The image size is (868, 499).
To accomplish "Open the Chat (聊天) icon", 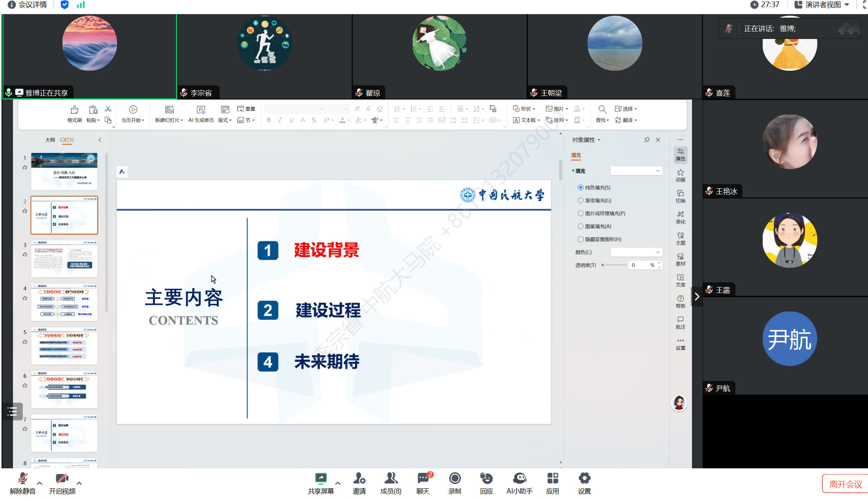I will coord(423,479).
